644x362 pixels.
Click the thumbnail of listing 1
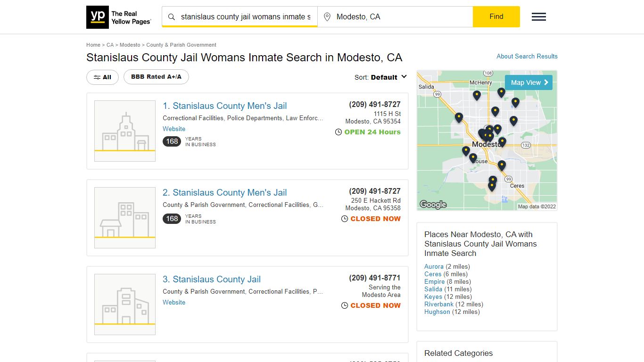[x=125, y=131]
